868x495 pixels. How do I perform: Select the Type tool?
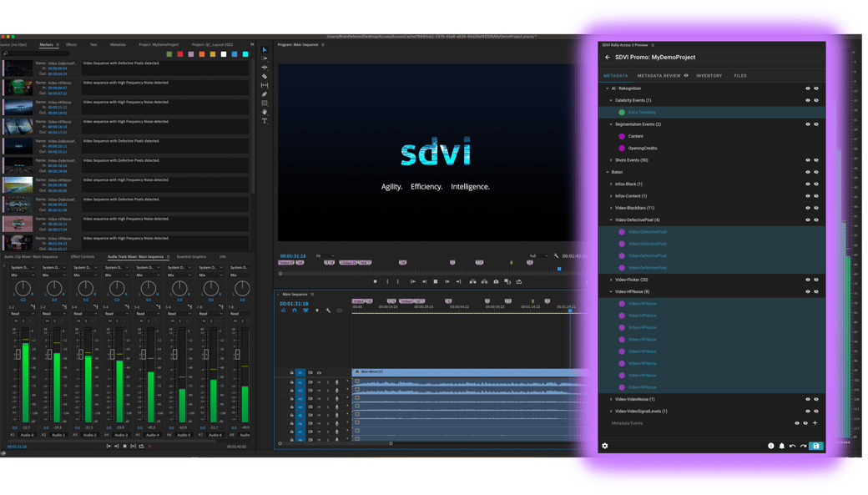(x=264, y=121)
